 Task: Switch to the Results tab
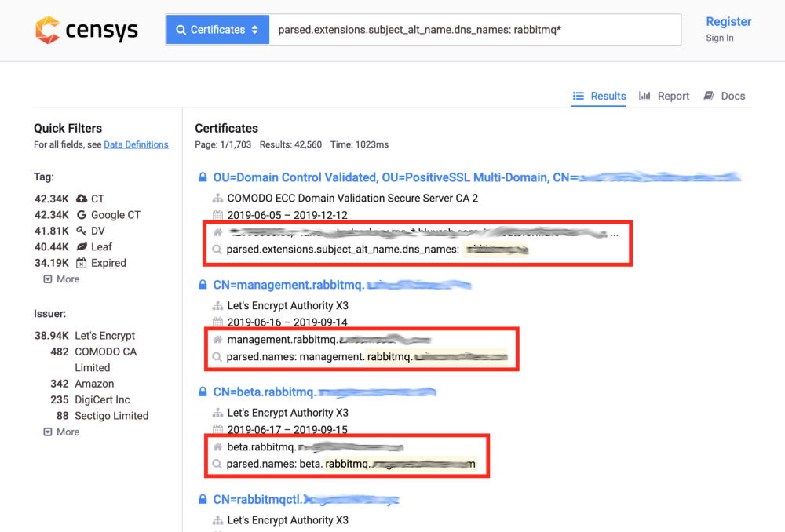[599, 96]
